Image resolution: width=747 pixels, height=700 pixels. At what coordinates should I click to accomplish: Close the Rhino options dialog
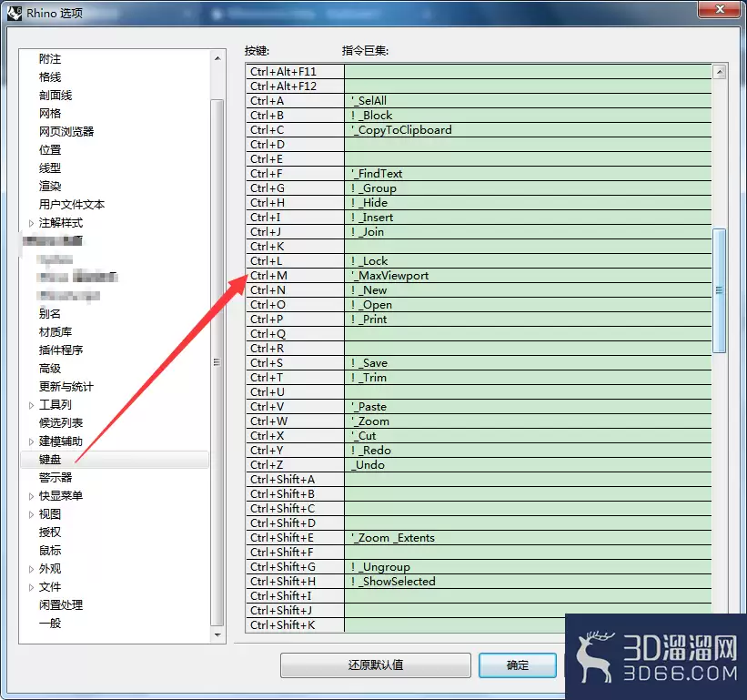[715, 11]
